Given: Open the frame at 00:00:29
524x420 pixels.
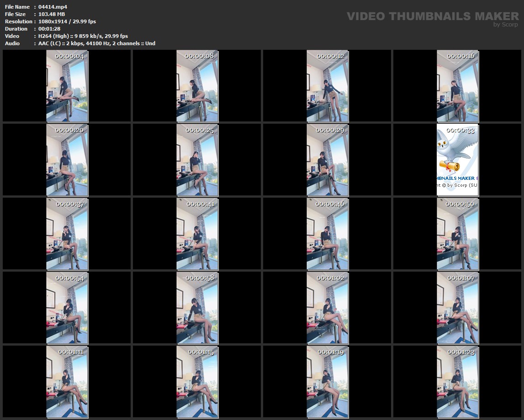Looking at the screenshot, I should point(328,160).
